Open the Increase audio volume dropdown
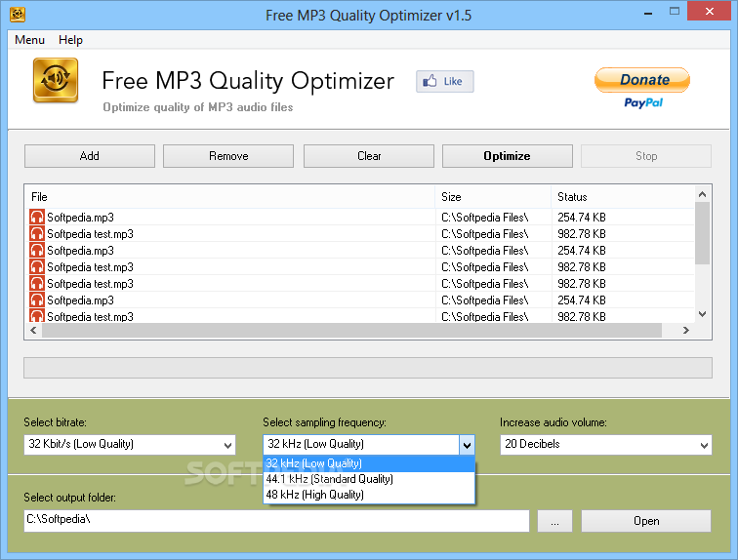 pyautogui.click(x=606, y=444)
